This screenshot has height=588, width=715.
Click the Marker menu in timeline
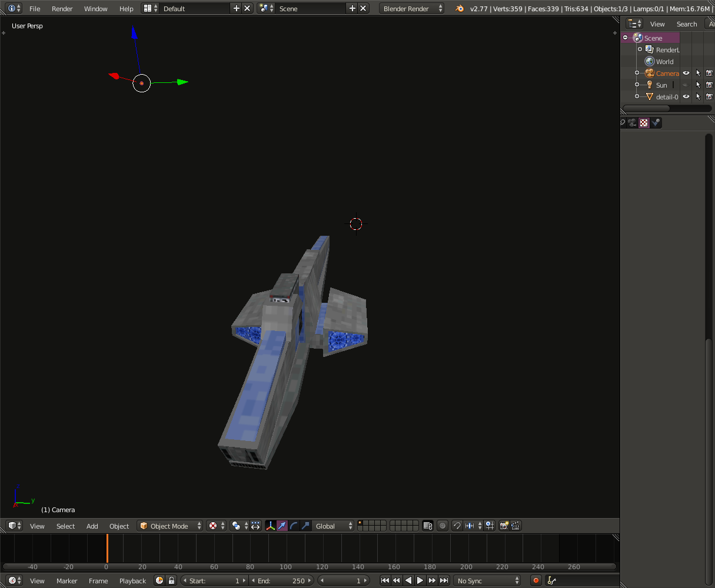click(66, 581)
